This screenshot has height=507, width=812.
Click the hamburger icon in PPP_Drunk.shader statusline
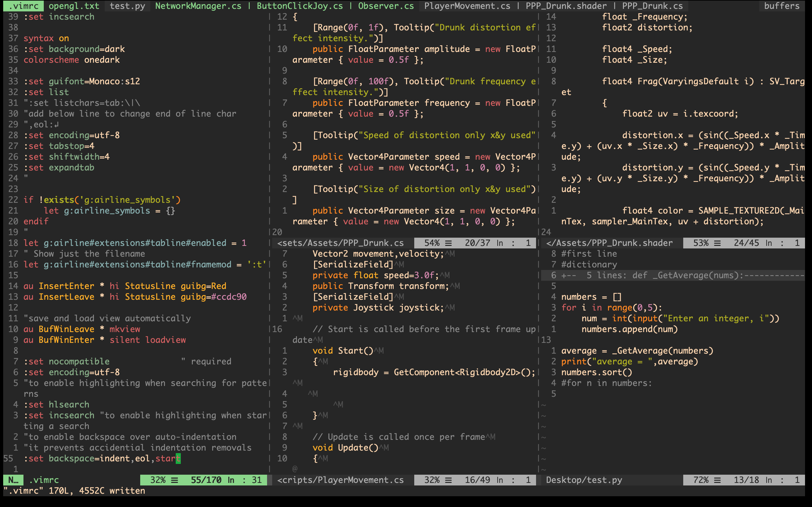point(717,243)
